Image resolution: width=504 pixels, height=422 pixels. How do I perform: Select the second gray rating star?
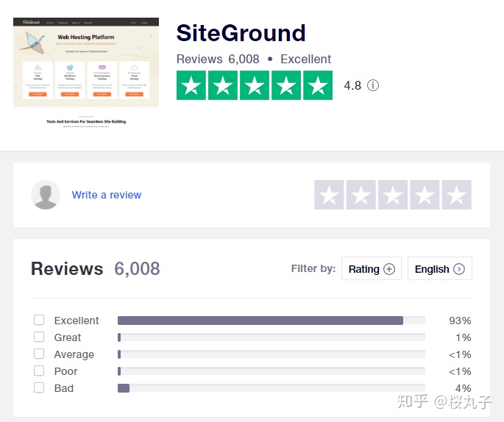[361, 195]
